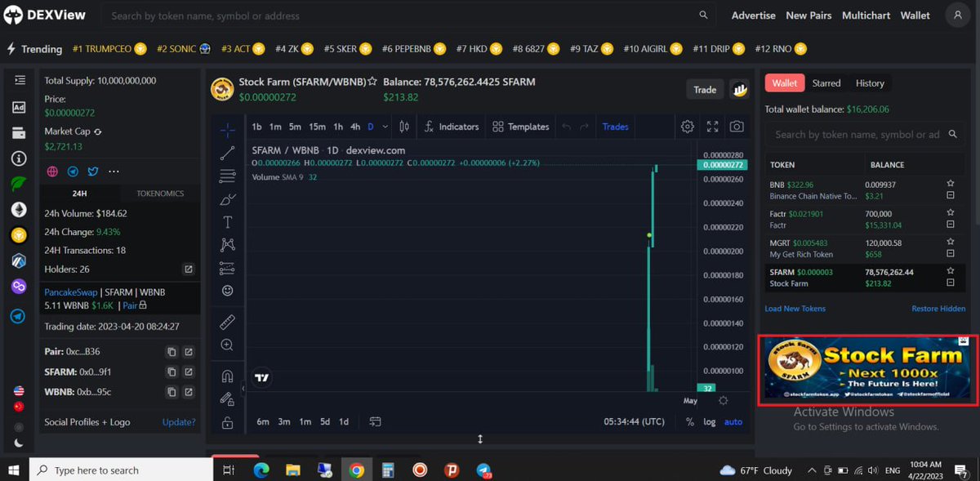Toggle lock all drawing tools
Screen dimensions: 980x481
[228, 422]
